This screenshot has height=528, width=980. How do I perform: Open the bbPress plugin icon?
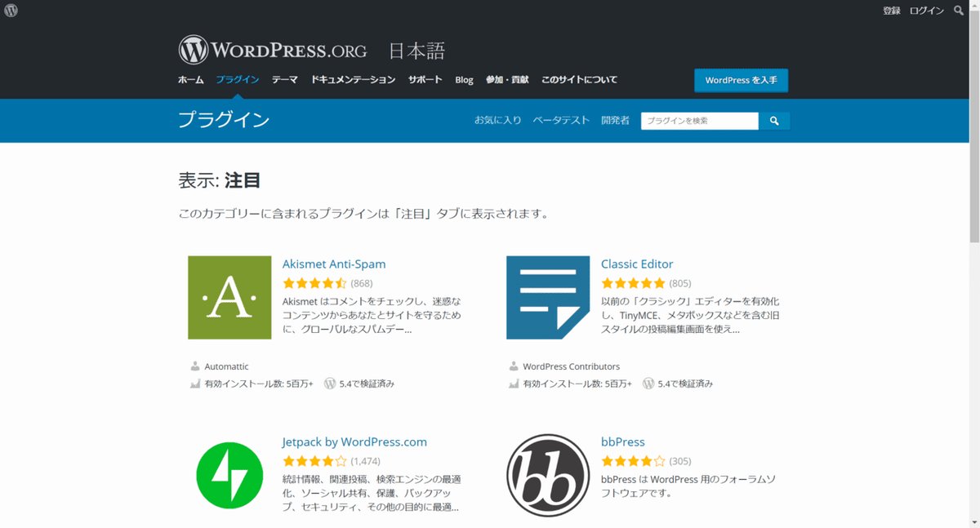pyautogui.click(x=548, y=476)
